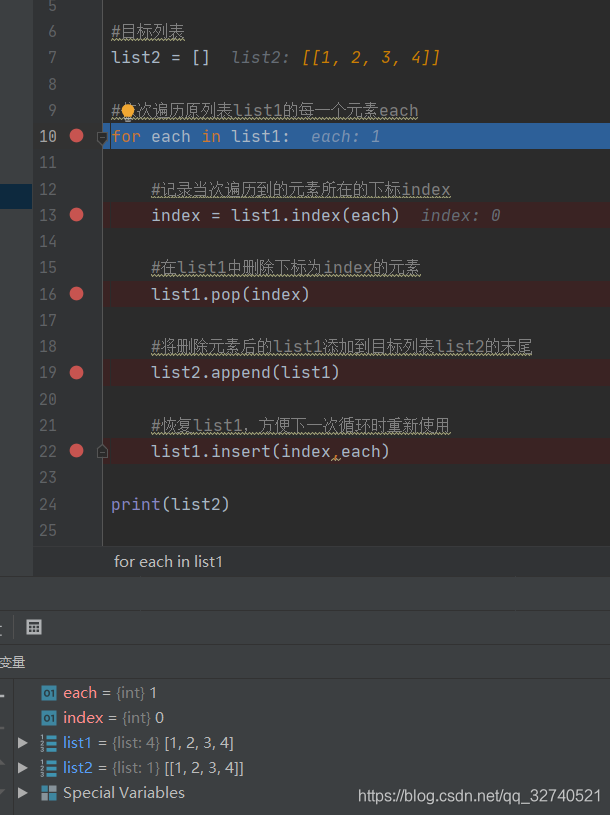Click the inline hint 'list2: [[1, 2, 3, 4]]'

(x=336, y=57)
